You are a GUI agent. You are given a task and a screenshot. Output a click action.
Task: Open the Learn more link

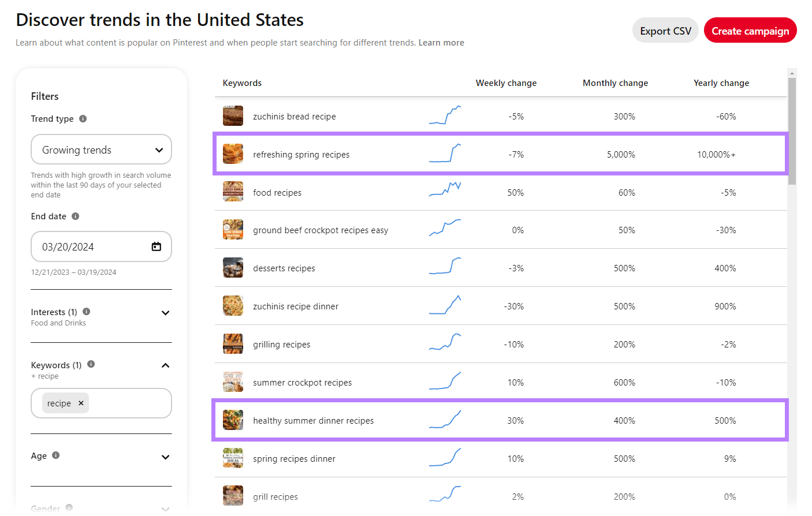tap(441, 42)
